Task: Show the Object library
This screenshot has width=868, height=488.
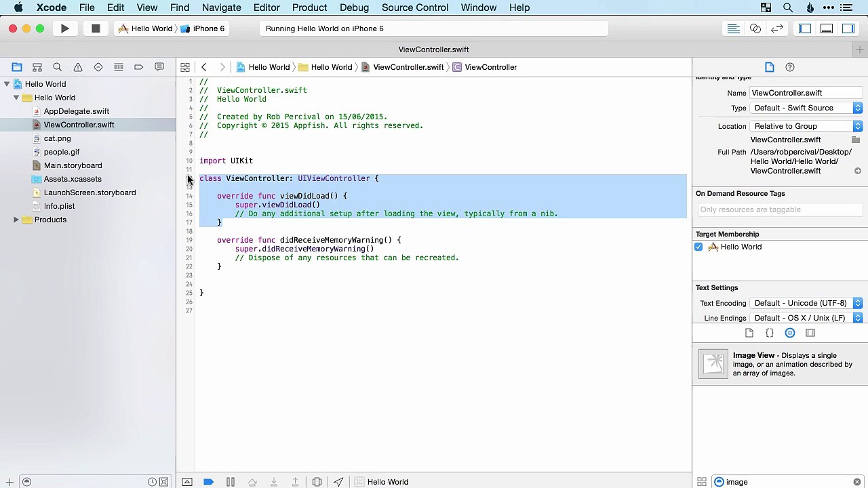Action: click(790, 333)
